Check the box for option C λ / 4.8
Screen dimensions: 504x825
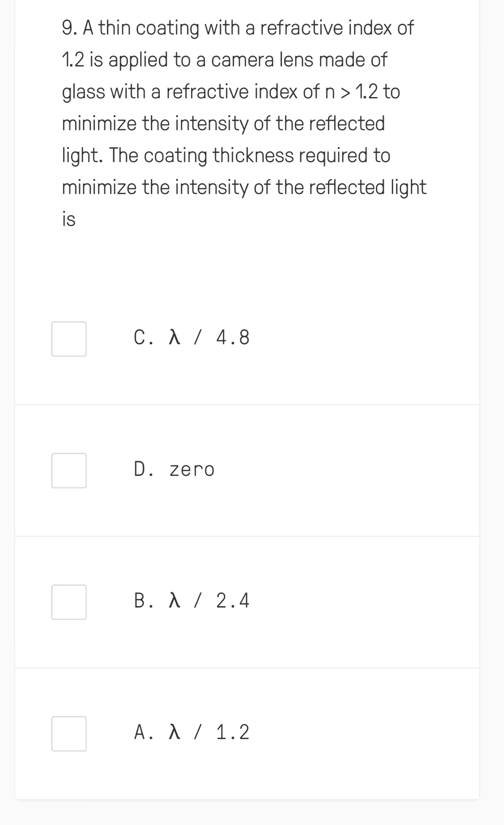tap(69, 339)
